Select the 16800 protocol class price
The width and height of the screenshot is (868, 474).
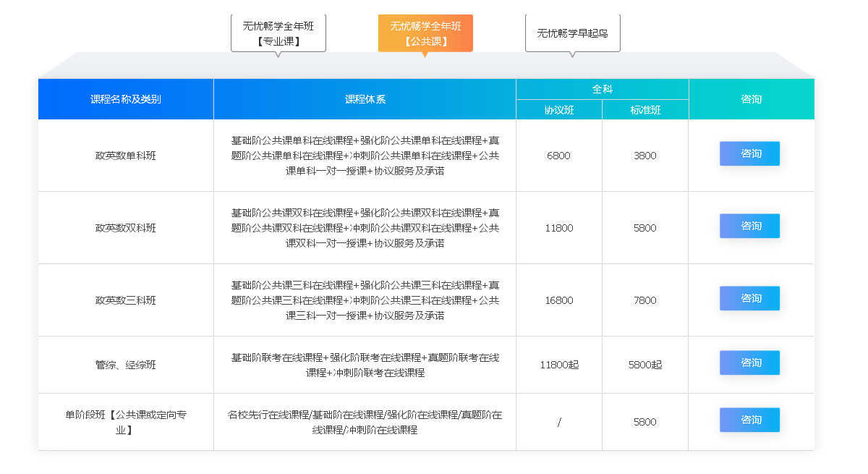coord(558,300)
